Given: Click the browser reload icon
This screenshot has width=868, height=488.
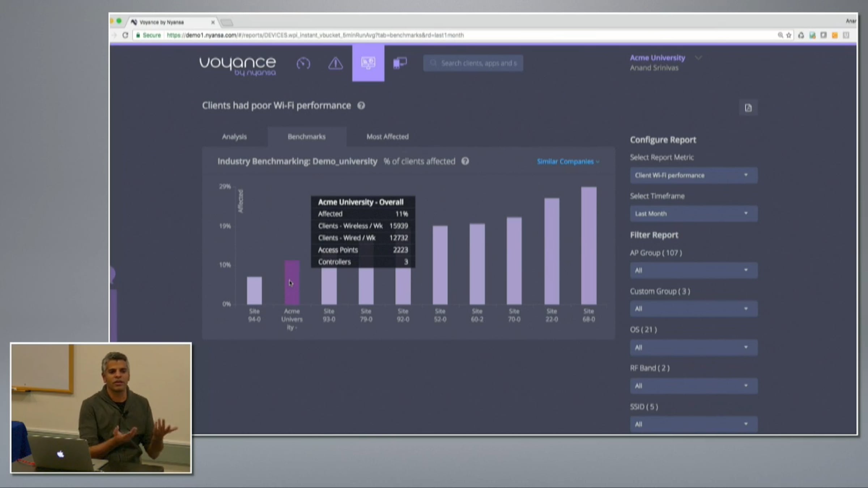Looking at the screenshot, I should point(125,35).
